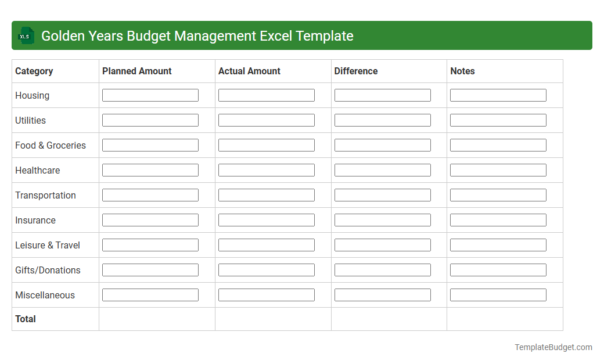Image resolution: width=604 pixels, height=364 pixels.
Task: Select the Planned Amount column header
Action: tap(136, 71)
